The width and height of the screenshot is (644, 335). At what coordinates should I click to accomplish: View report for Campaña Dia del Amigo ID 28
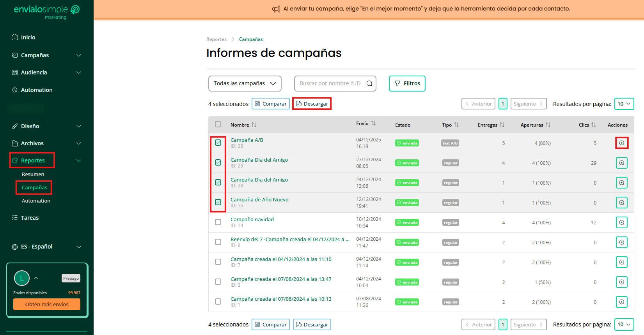(x=622, y=183)
